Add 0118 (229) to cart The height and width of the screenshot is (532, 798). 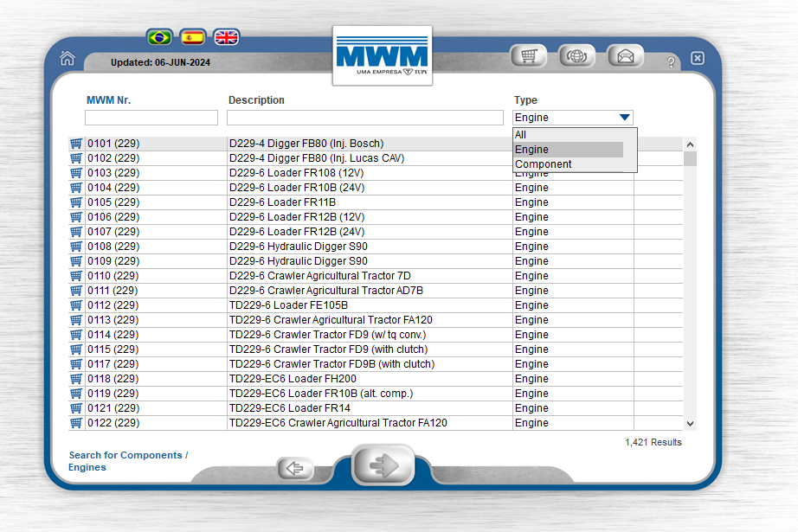76,380
